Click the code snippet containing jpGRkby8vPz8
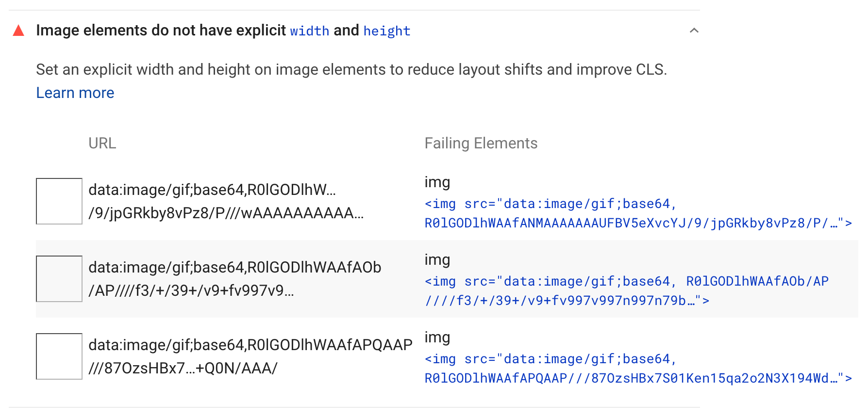868x418 pixels. click(x=638, y=213)
